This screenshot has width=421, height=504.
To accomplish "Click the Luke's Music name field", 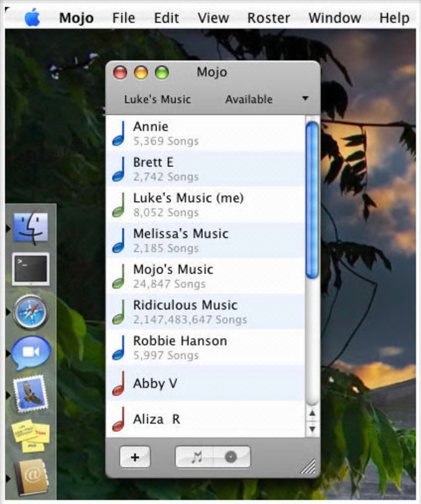I will point(158,99).
